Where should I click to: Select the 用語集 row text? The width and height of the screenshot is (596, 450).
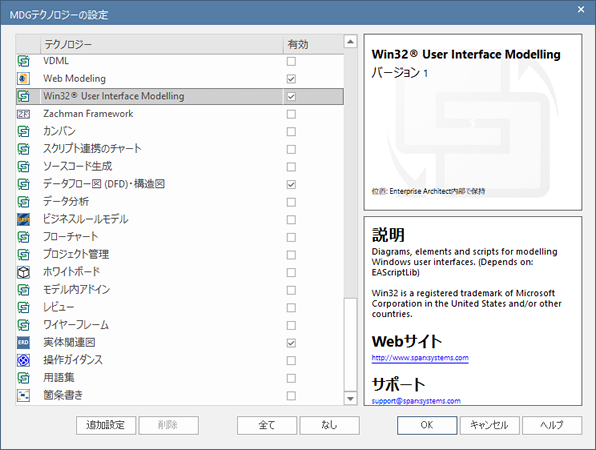pos(59,377)
